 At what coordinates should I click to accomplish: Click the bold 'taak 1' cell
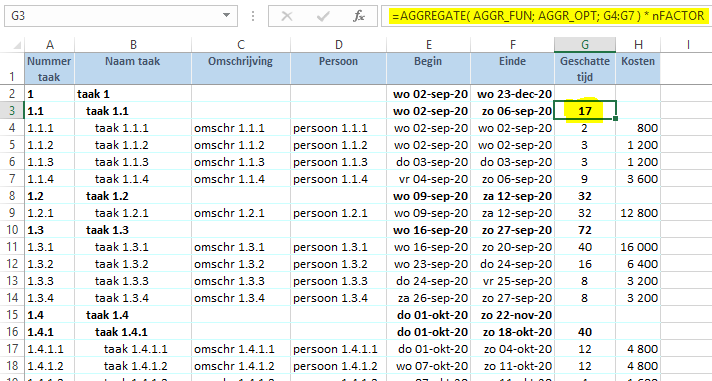click(133, 94)
